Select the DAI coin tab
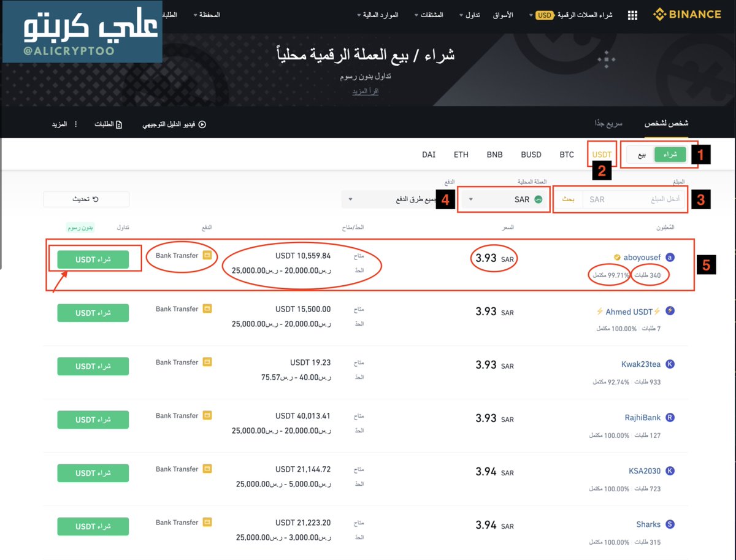736x560 pixels. tap(429, 155)
